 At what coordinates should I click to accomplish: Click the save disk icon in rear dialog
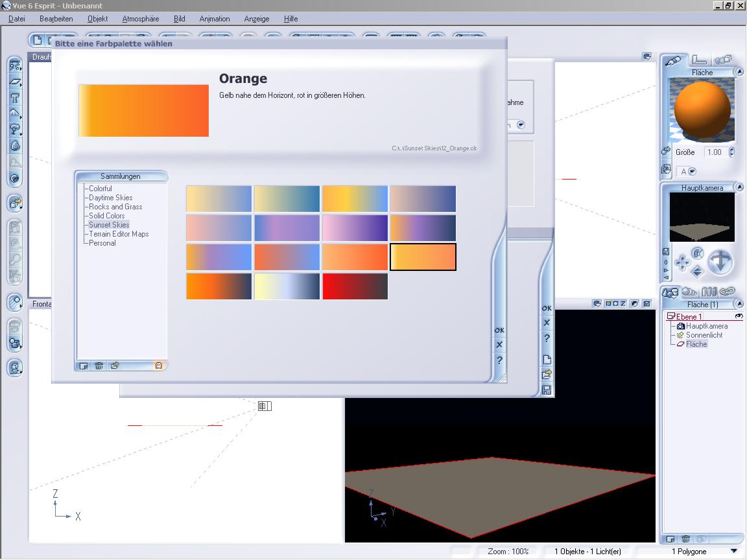[547, 390]
